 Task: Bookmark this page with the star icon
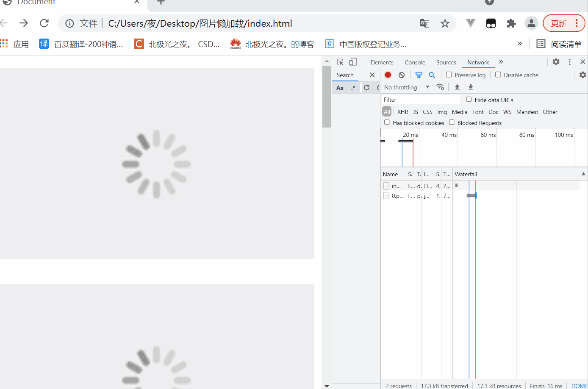445,24
